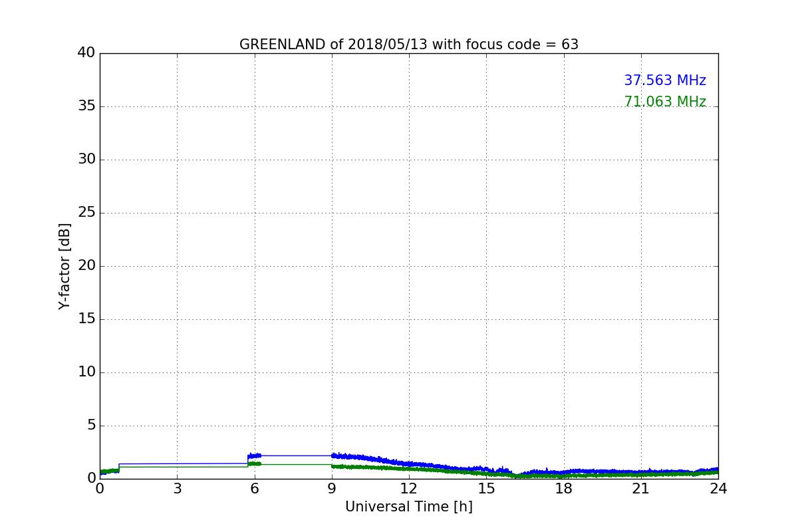Image resolution: width=798 pixels, height=532 pixels.
Task: Click y-axis tick label 5
Action: point(91,426)
